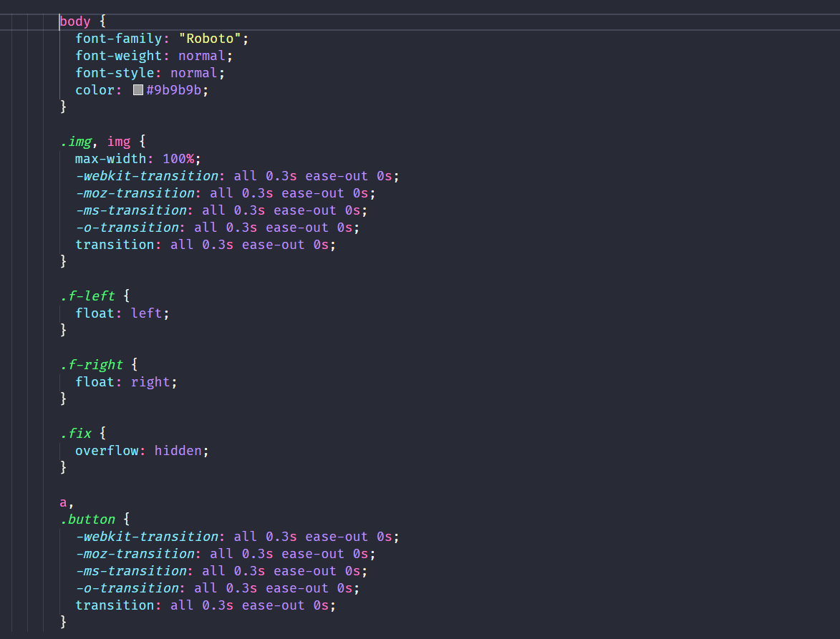Screen dimensions: 840x639
Task: Click -o-transition in the .button rule
Action: click(x=127, y=588)
